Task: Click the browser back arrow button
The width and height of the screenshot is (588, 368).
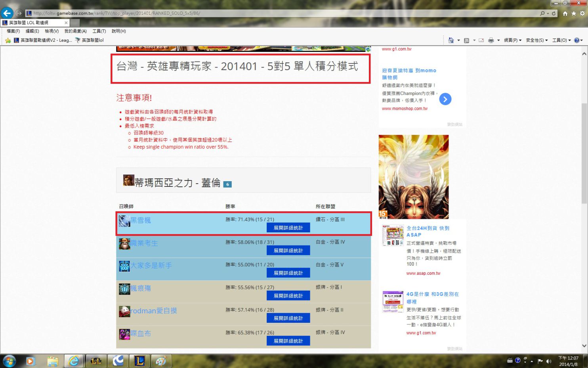Action: tap(7, 13)
